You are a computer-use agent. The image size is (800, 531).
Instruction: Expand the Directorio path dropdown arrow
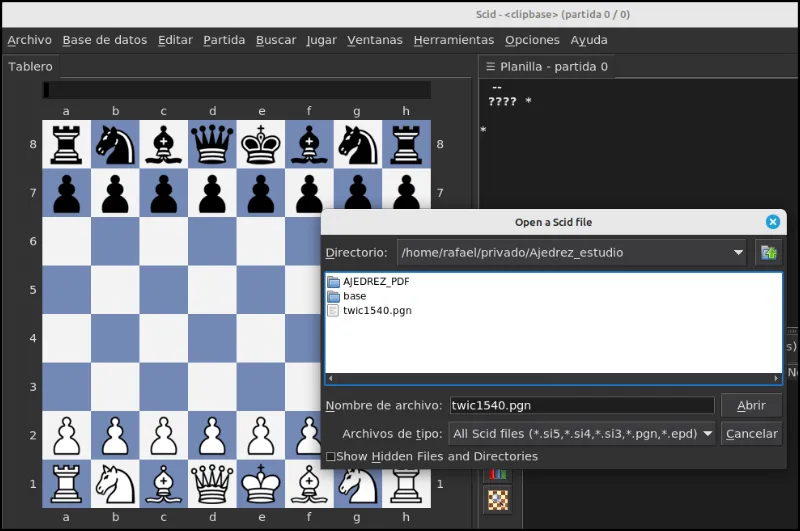click(738, 252)
